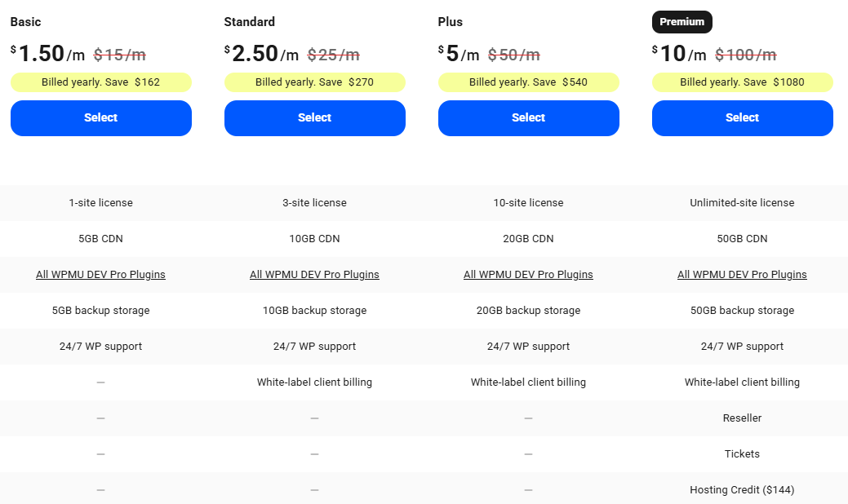Open All WPMU DEV Pro Plugins link under Basic
The height and width of the screenshot is (504, 848).
pos(100,275)
